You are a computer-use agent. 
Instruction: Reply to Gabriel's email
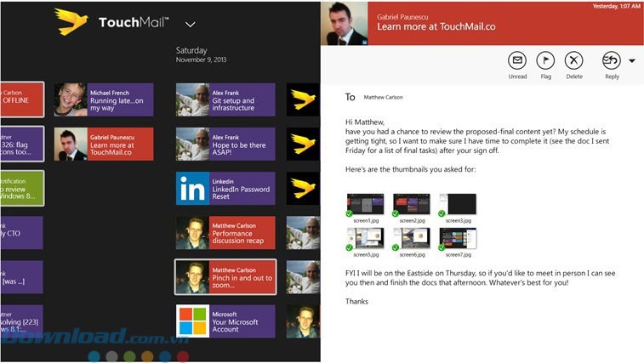[611, 60]
